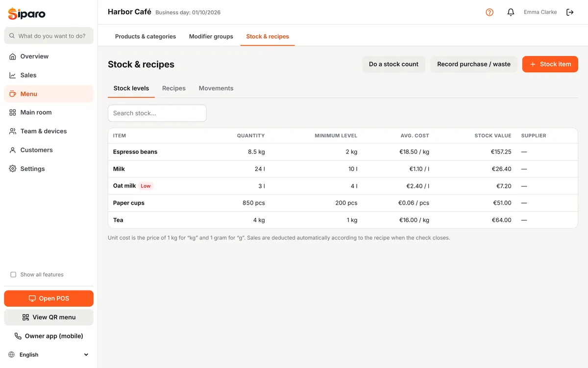Focus the Search stock field
Screen dimensions: 588x368
(x=157, y=113)
